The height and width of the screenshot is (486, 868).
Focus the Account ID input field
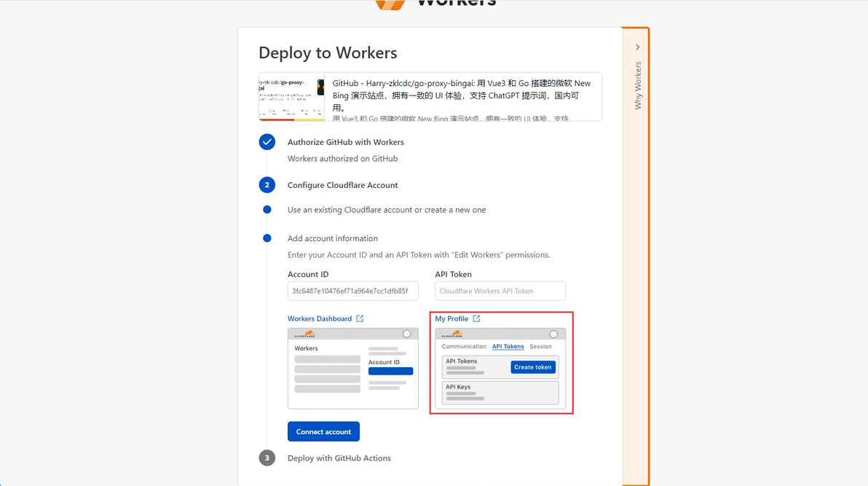(352, 291)
